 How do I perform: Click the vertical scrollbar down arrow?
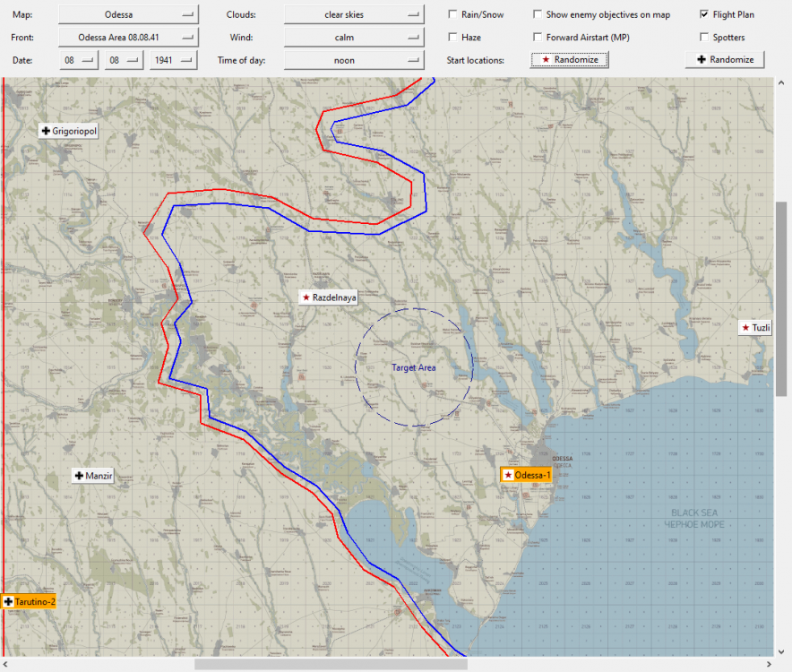click(x=781, y=651)
